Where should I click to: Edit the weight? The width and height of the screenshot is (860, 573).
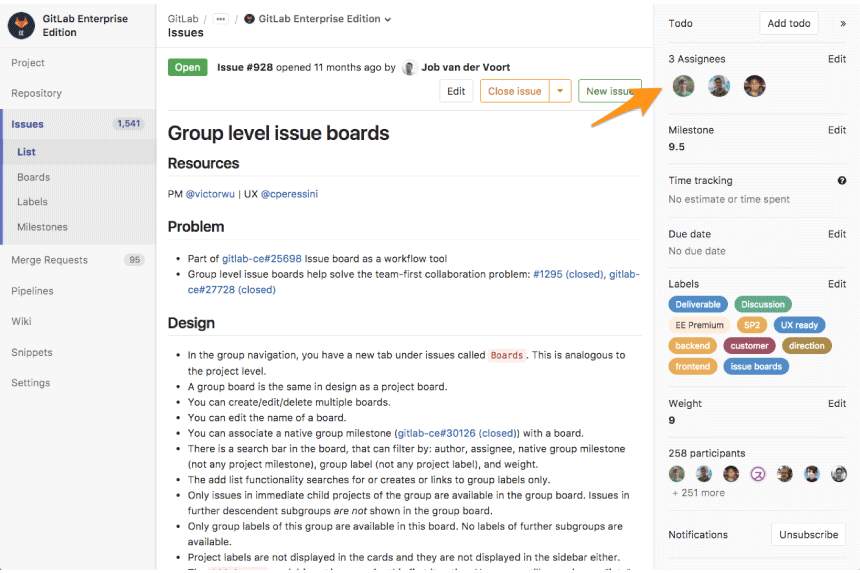837,404
